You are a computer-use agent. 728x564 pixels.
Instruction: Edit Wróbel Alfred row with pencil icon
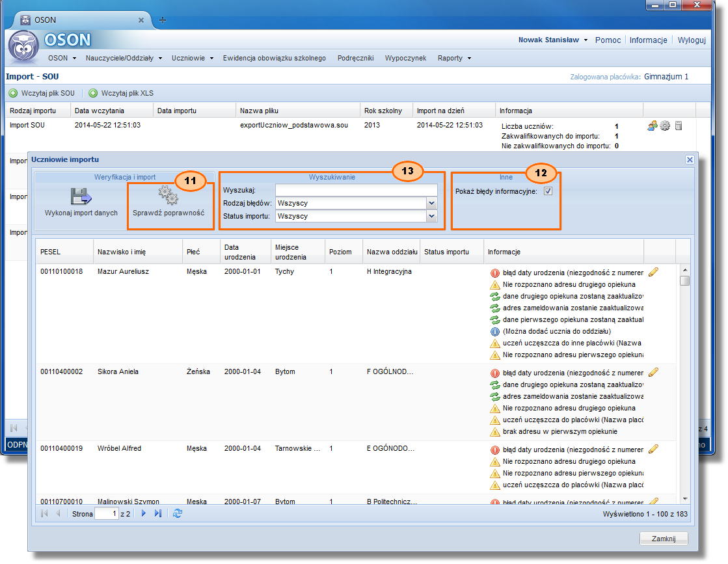tap(653, 449)
